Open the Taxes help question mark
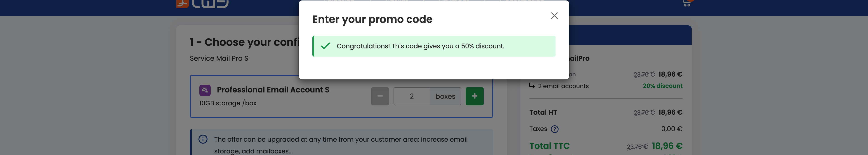The width and height of the screenshot is (868, 155). 554,129
